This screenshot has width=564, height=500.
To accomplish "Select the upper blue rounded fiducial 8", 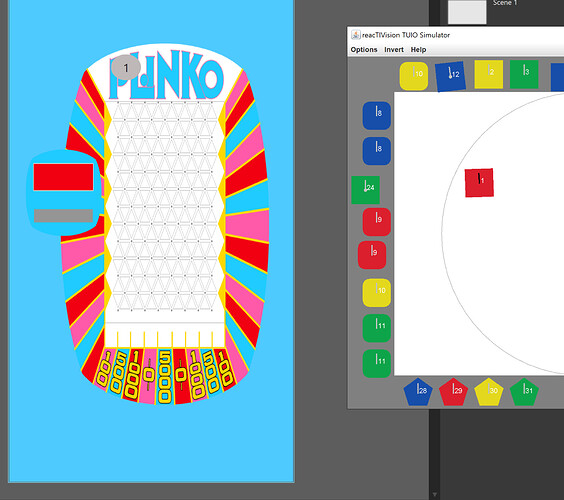I will click(x=377, y=115).
